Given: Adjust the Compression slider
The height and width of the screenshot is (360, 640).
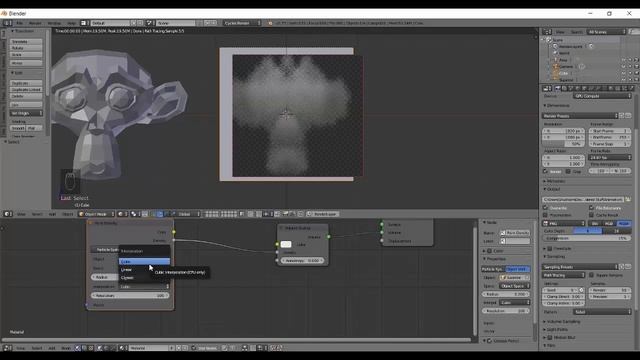Looking at the screenshot, I should tap(587, 238).
